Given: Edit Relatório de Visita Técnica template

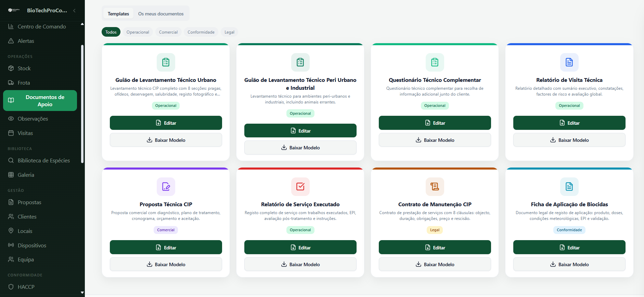Looking at the screenshot, I should [x=569, y=123].
